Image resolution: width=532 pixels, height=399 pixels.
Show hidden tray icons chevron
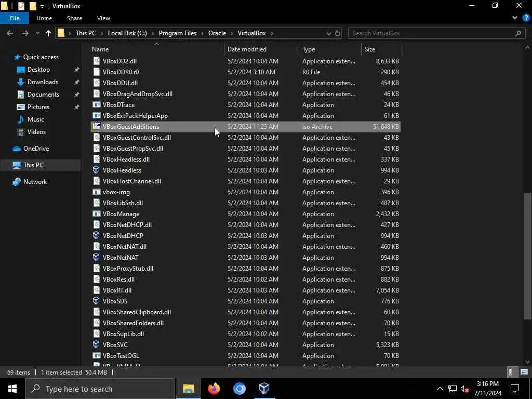(x=440, y=389)
